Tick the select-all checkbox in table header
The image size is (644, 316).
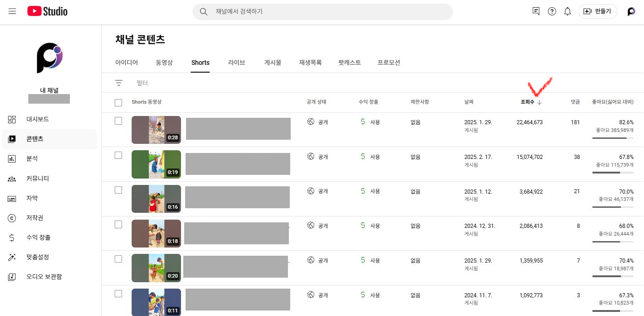click(118, 103)
